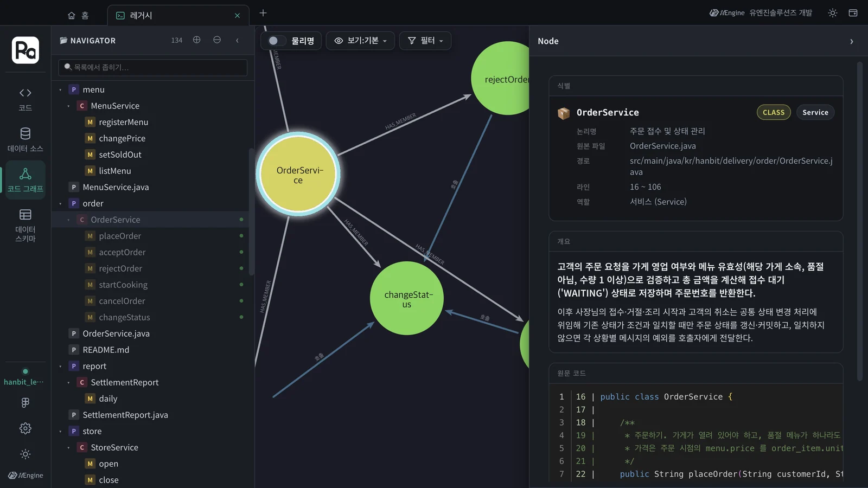Click the command icon above brightness icon
This screenshot has height=488, width=868.
25,402
